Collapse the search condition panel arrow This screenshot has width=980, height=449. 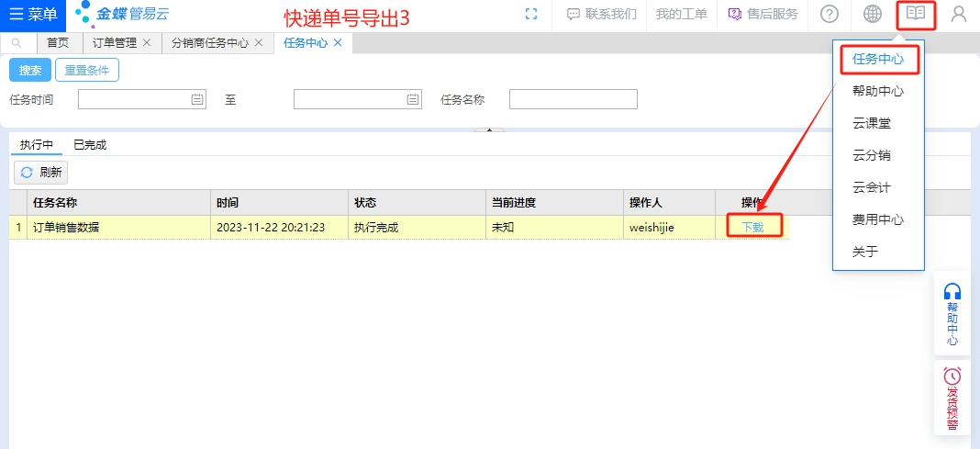click(x=489, y=130)
